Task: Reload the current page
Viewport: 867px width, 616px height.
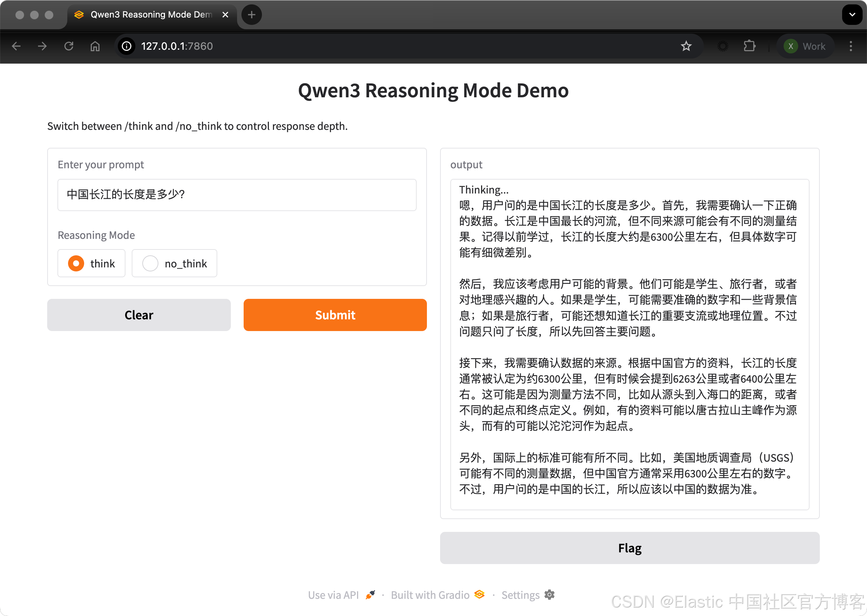Action: tap(69, 46)
